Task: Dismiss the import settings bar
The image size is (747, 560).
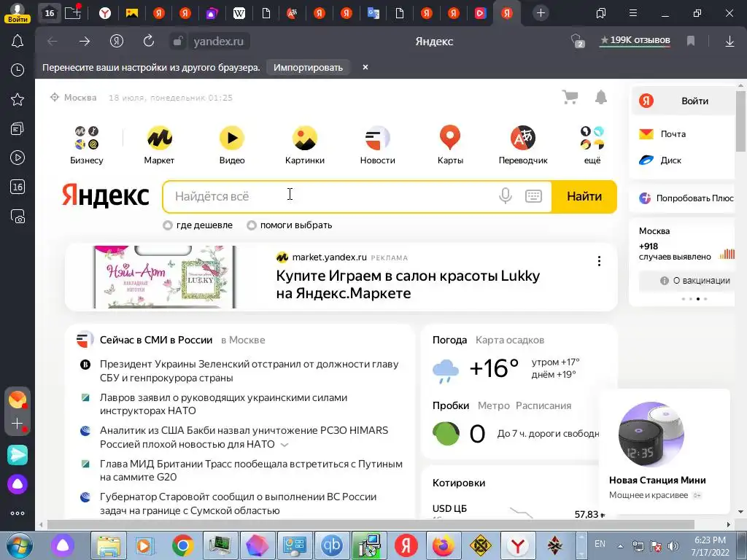Action: point(365,67)
